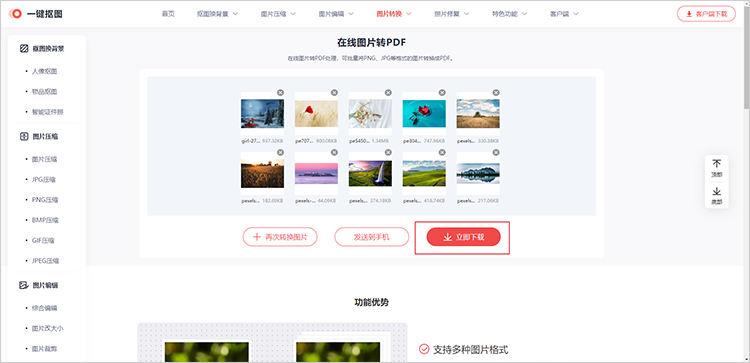The image size is (750, 363).
Task: Click the 客户端下载 button
Action: point(706,14)
